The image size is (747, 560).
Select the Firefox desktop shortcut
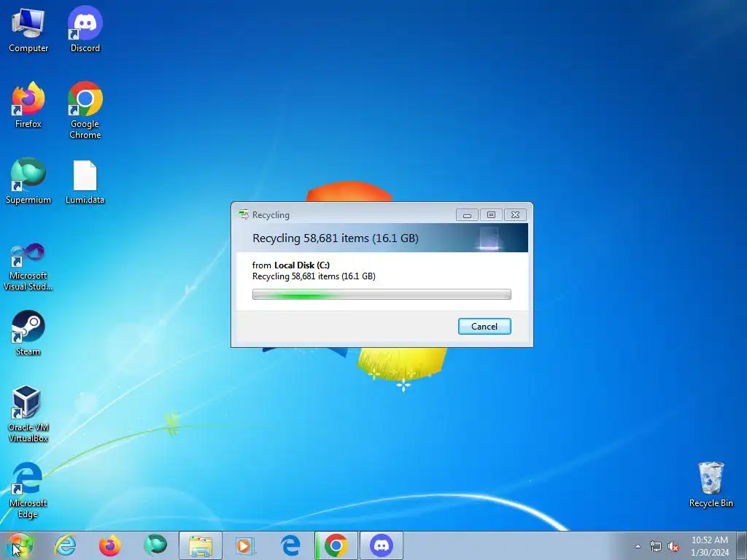28,105
